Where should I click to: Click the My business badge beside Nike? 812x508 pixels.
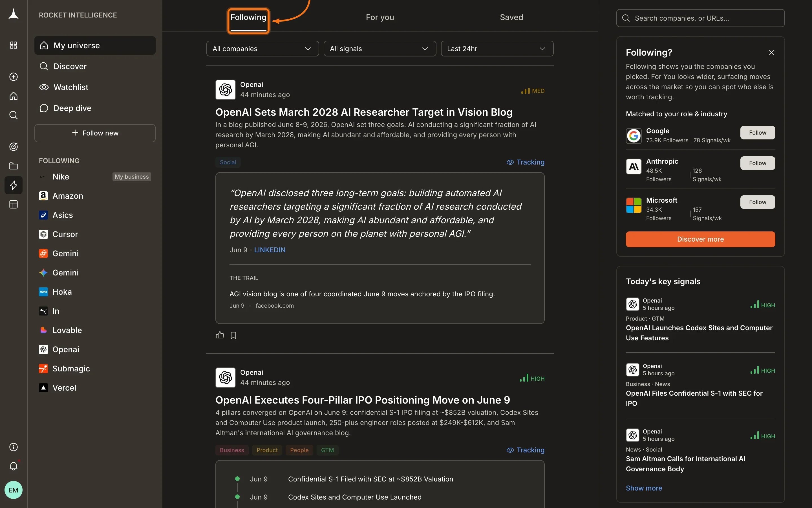pos(132,177)
